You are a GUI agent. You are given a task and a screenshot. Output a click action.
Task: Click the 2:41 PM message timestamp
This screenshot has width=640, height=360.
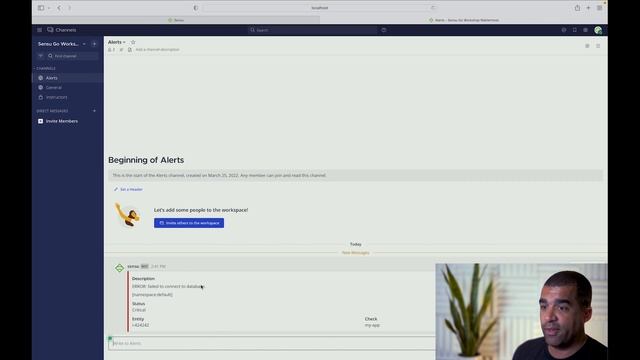158,266
